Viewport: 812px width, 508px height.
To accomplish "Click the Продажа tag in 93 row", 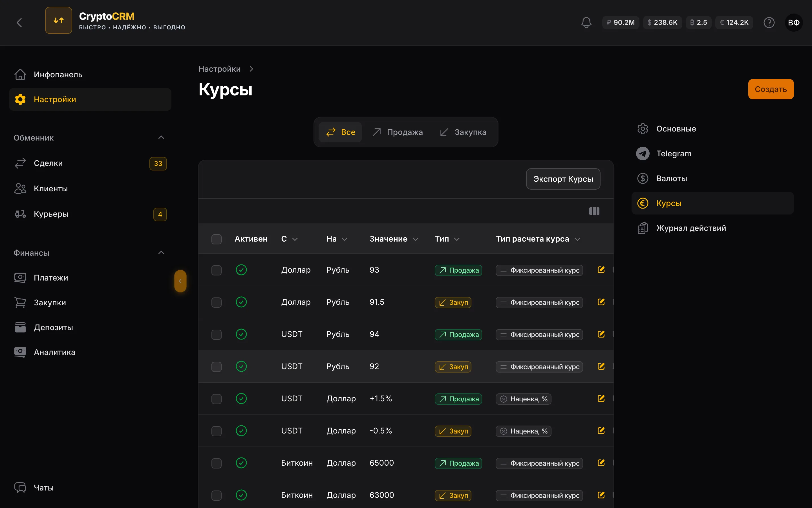I will click(x=458, y=270).
